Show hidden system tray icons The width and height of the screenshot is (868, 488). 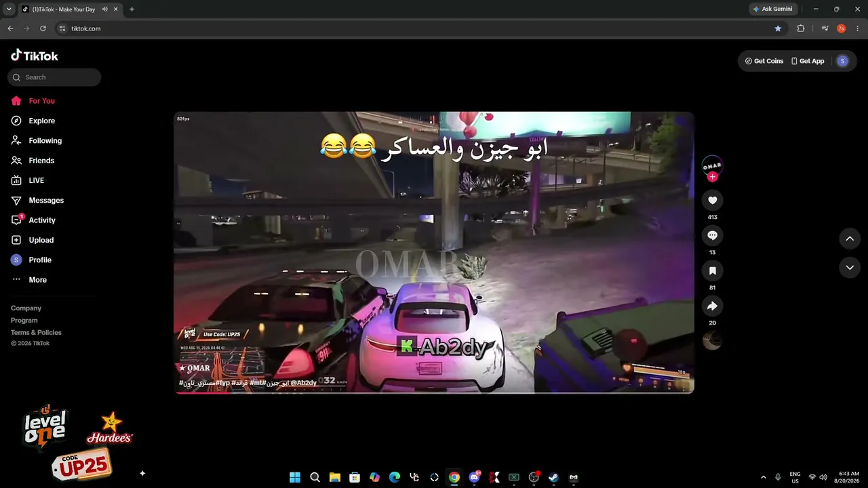click(764, 477)
